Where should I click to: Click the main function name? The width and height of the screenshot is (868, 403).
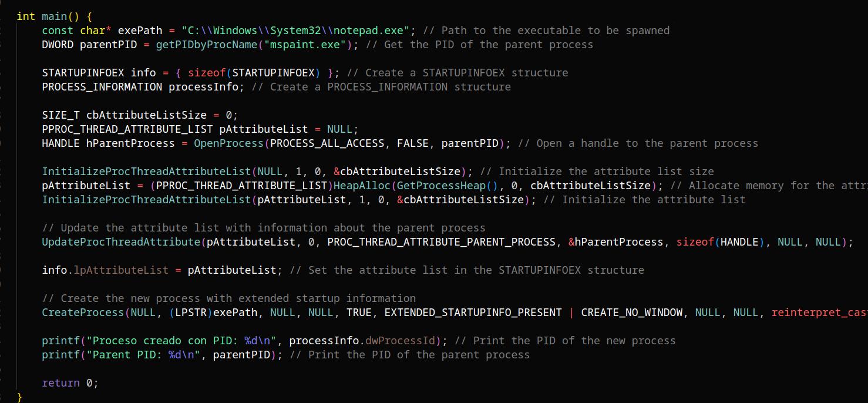pyautogui.click(x=55, y=16)
